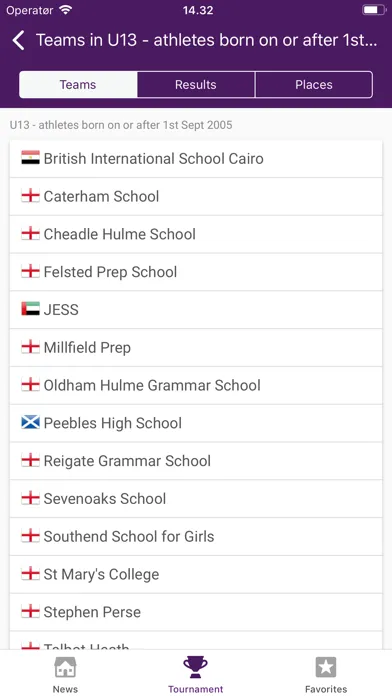Tap the Scotland flag beside Peebles High School

click(x=30, y=423)
